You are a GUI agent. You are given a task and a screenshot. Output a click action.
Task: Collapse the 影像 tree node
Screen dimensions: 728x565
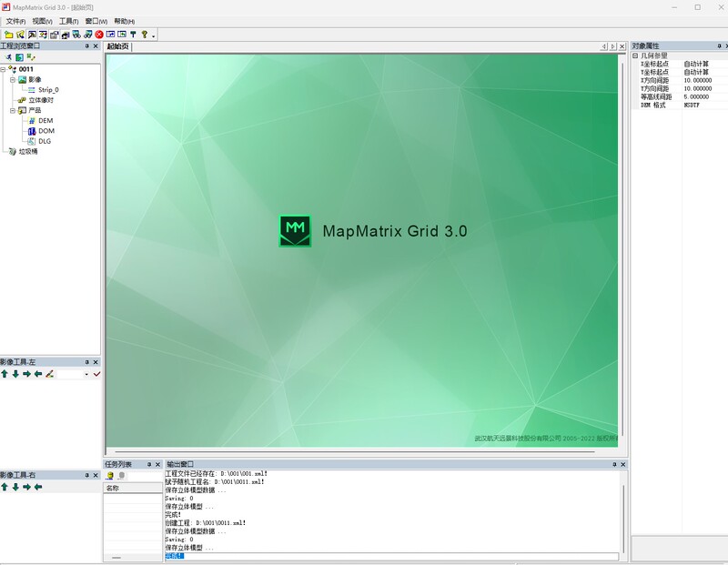click(13, 80)
